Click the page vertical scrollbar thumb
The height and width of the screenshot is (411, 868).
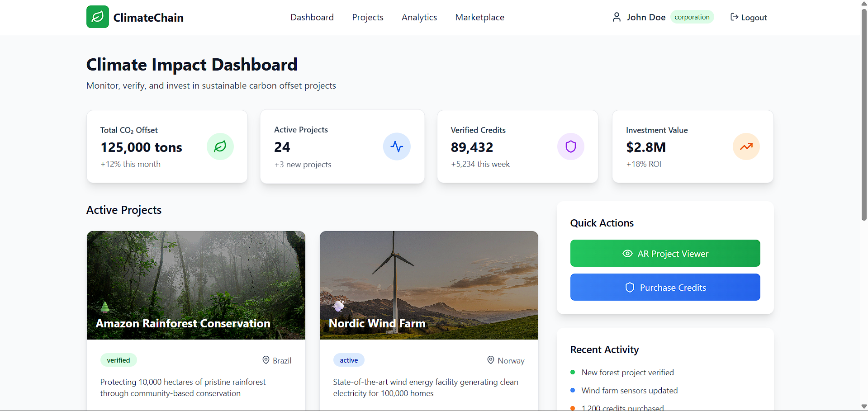864,114
